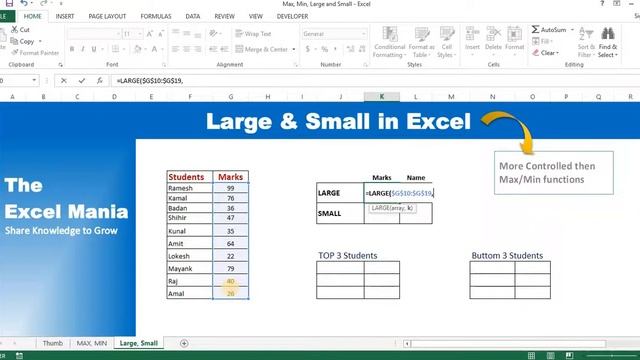Click the LARGE(array, k) function tooltip
The width and height of the screenshot is (640, 360).
coord(393,208)
